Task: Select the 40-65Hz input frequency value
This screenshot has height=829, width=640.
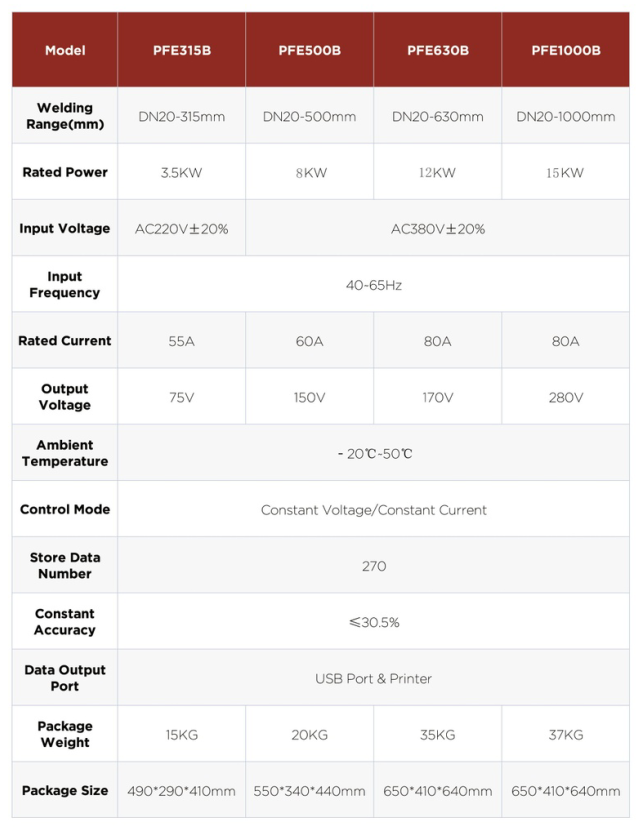Action: [373, 285]
